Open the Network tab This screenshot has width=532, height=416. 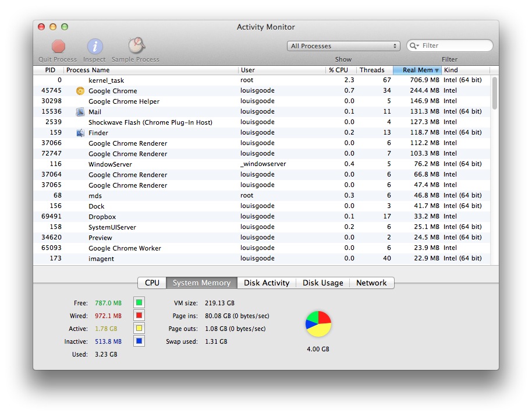[371, 283]
